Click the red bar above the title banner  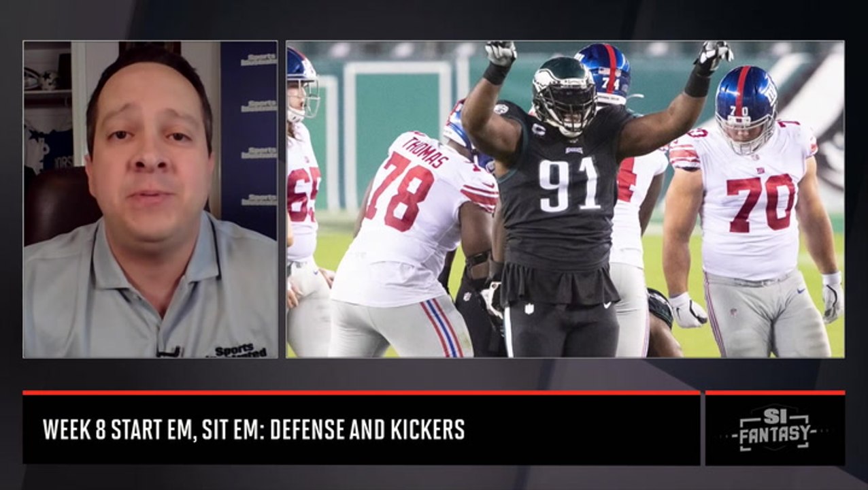361,393
